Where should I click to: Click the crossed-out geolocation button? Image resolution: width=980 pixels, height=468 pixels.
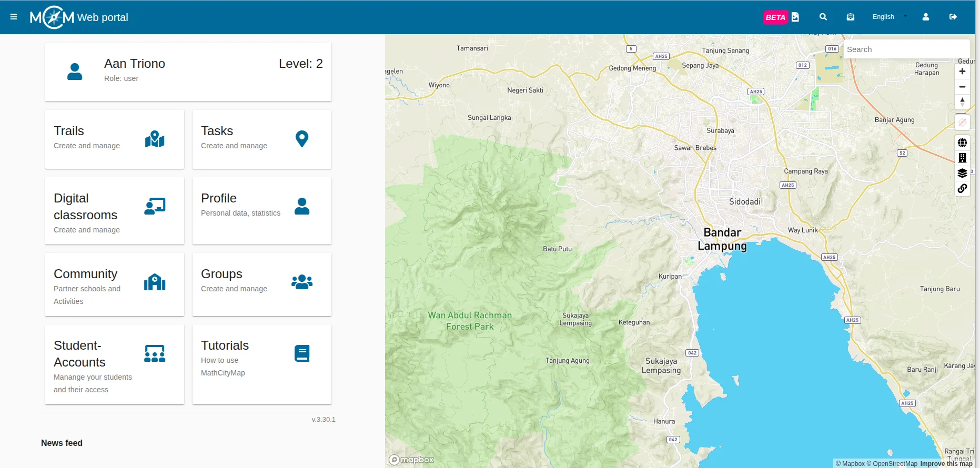point(962,122)
